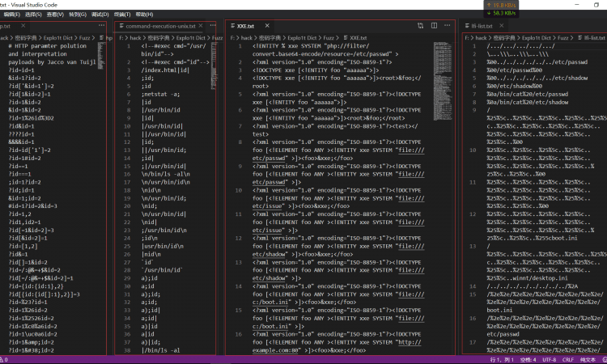Activate the XXE.txt editor tab
This screenshot has width=607, height=364.
[245, 26]
